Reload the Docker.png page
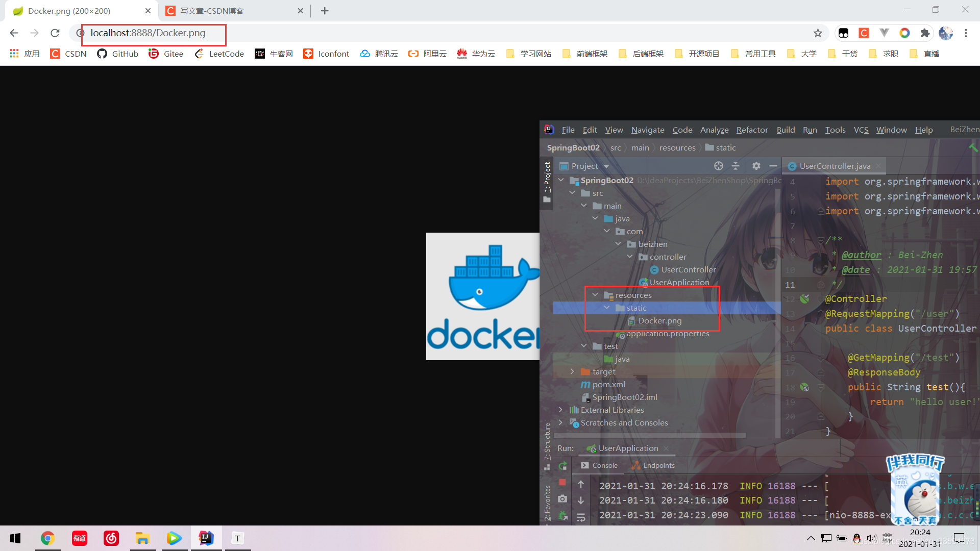This screenshot has width=980, height=551. click(x=55, y=33)
